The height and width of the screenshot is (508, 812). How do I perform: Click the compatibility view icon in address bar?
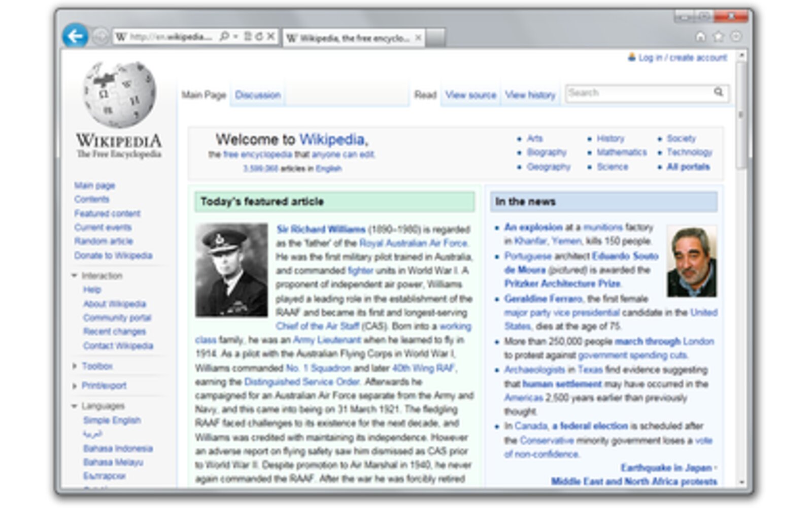click(x=248, y=37)
